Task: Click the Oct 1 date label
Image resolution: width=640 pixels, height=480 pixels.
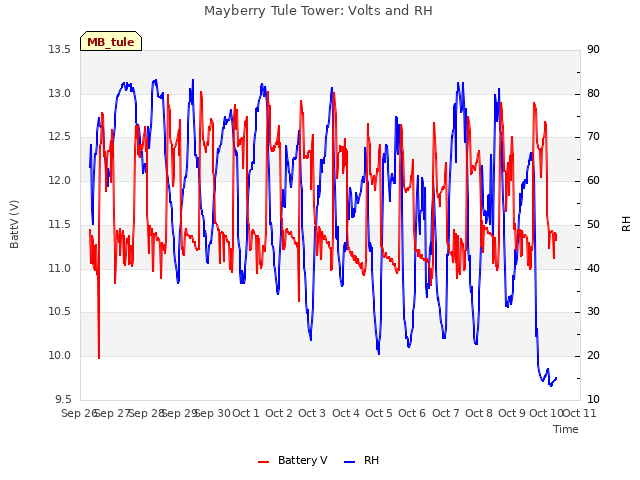Action: click(x=246, y=413)
